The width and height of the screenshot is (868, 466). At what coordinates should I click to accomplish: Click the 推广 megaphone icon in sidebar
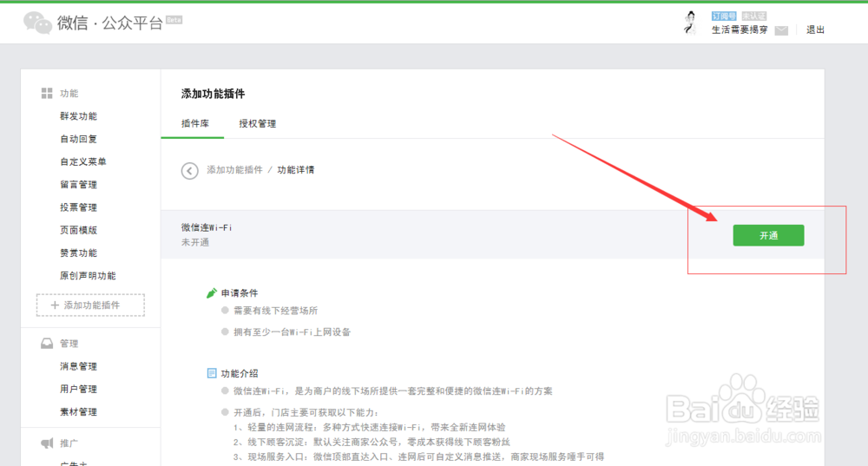pyautogui.click(x=47, y=443)
